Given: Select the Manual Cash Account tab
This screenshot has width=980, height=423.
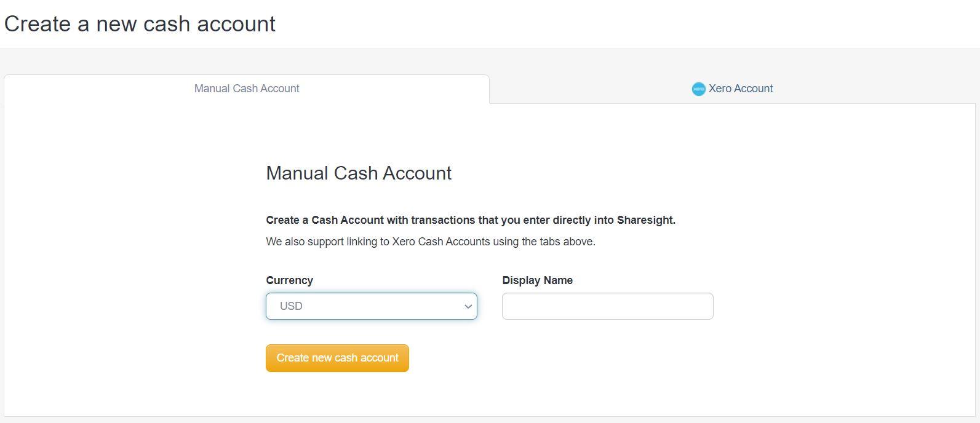Looking at the screenshot, I should point(246,89).
